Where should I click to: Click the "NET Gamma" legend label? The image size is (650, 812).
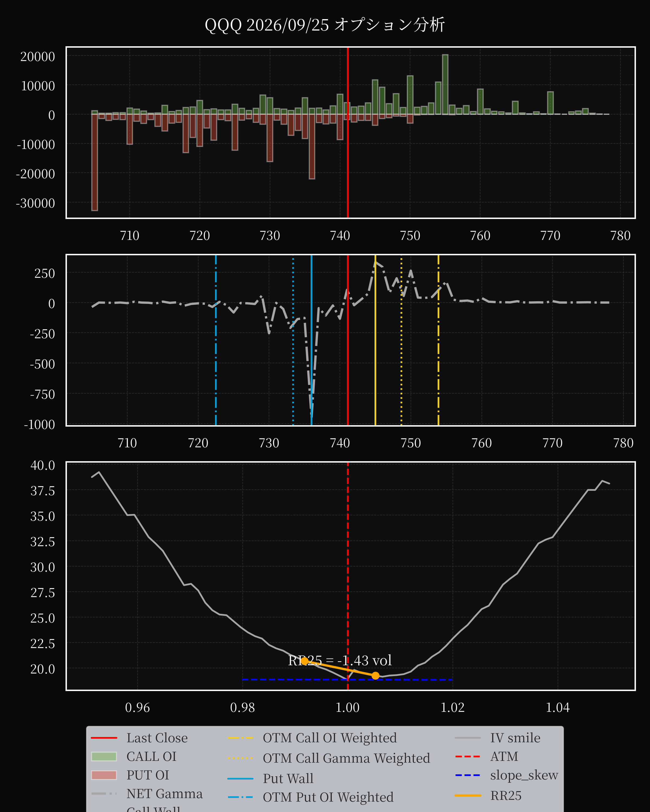(164, 794)
